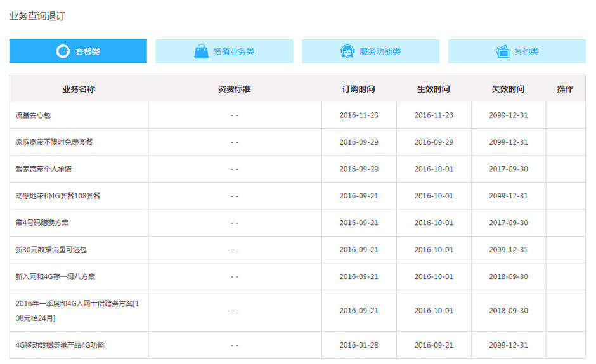Image resolution: width=596 pixels, height=364 pixels.
Task: Switch to the 套餐类 tab
Action: 78,51
